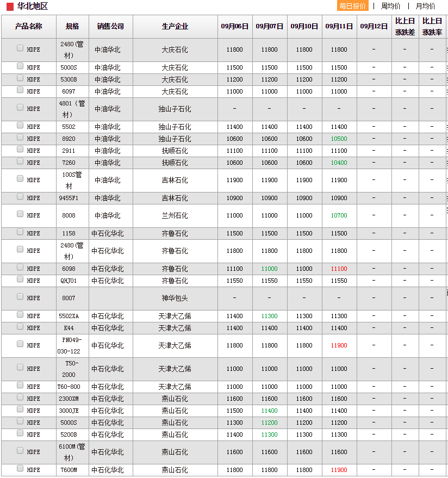
Task: Check the box for HDPE 2911 row
Action: 20,149
